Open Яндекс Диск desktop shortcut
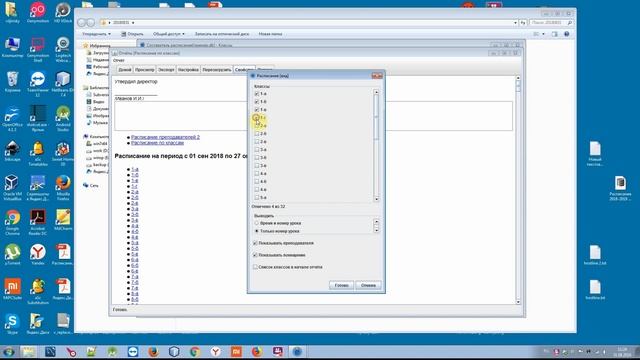The width and height of the screenshot is (640, 360). point(38,324)
